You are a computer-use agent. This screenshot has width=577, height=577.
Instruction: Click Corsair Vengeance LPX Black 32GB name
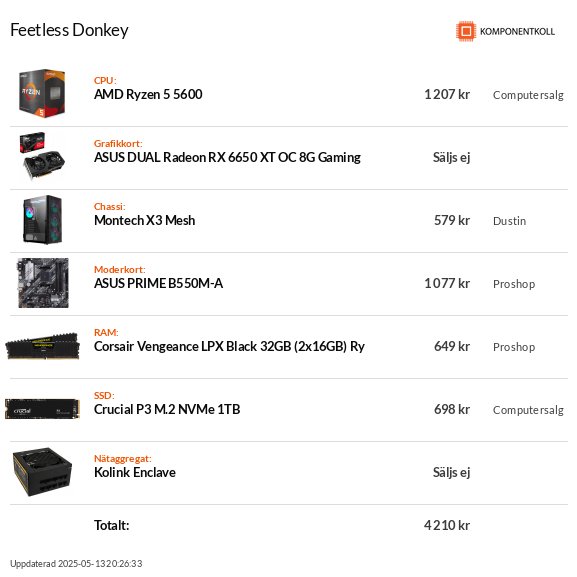pyautogui.click(x=229, y=346)
